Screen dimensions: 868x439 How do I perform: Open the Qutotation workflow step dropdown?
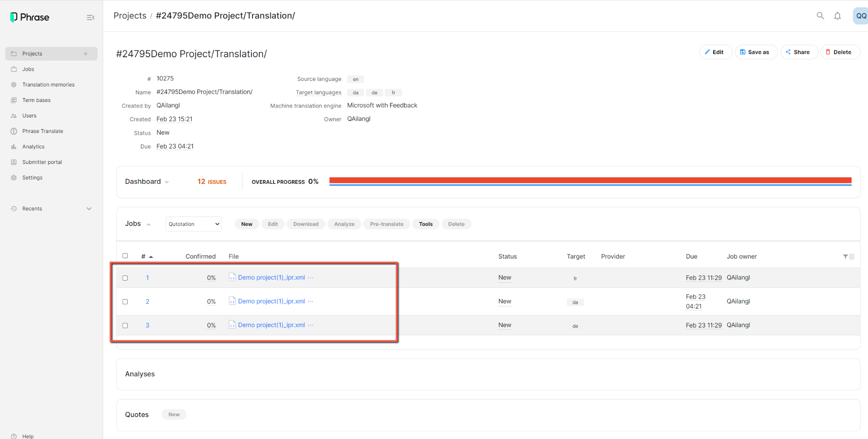pyautogui.click(x=193, y=224)
